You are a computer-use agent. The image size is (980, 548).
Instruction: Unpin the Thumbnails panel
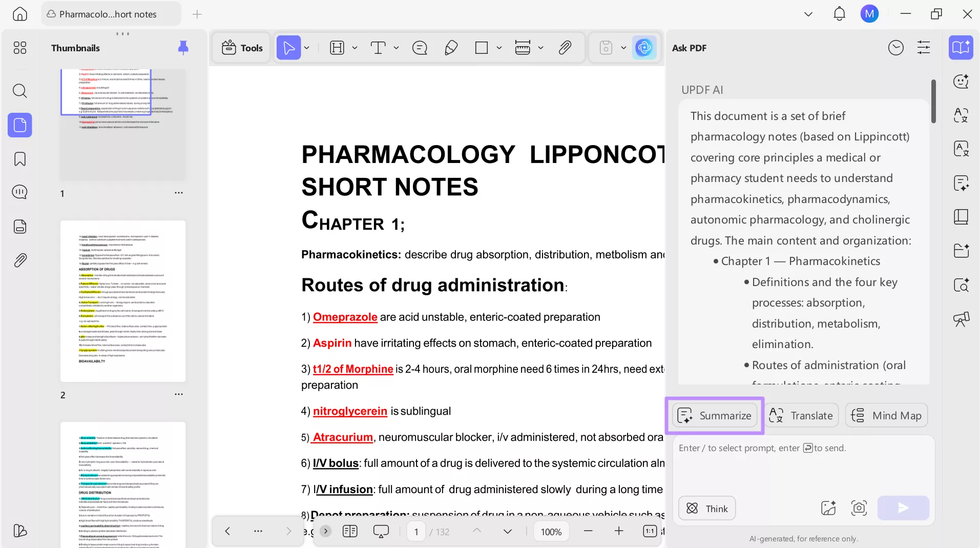(183, 48)
